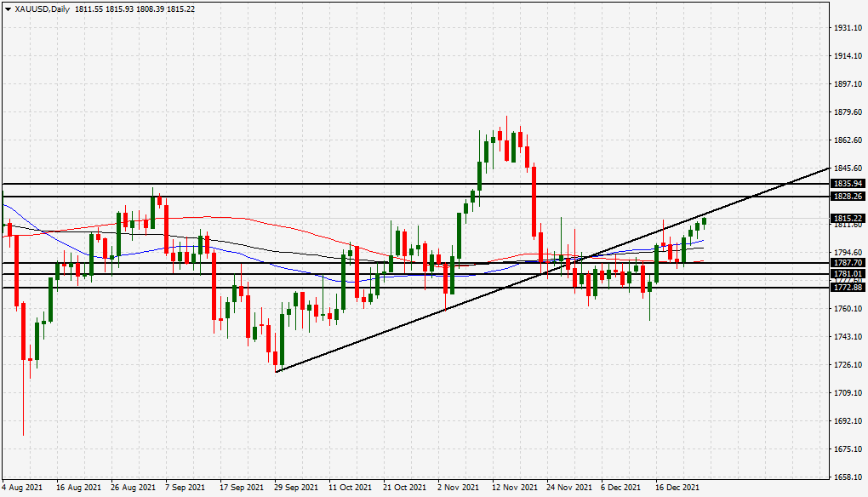Select the 1835.94 horizontal line price label
868x497 pixels.
(848, 184)
